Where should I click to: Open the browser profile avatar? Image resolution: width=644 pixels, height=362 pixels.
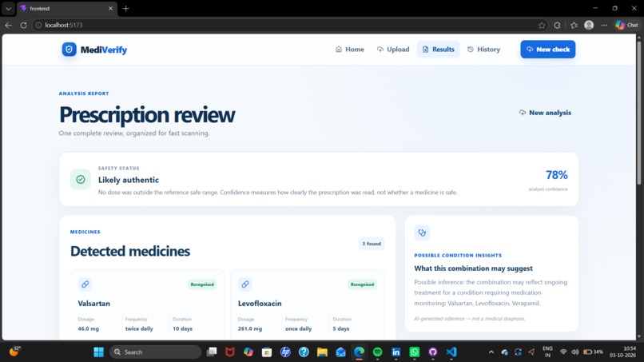[589, 25]
